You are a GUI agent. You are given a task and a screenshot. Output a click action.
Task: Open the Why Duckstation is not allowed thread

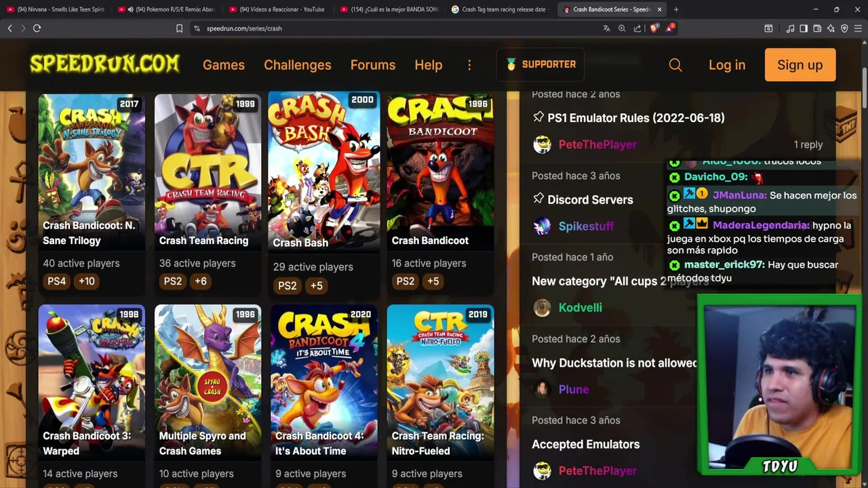point(614,363)
